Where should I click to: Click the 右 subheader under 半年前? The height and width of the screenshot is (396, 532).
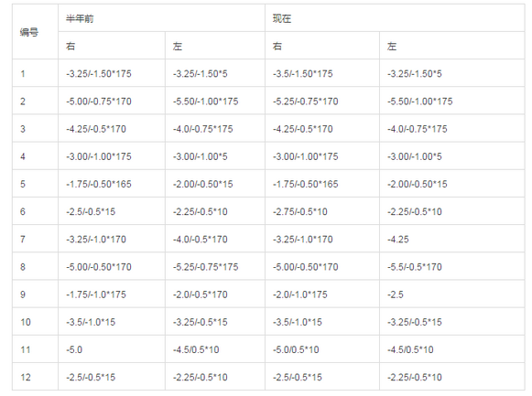(112, 46)
